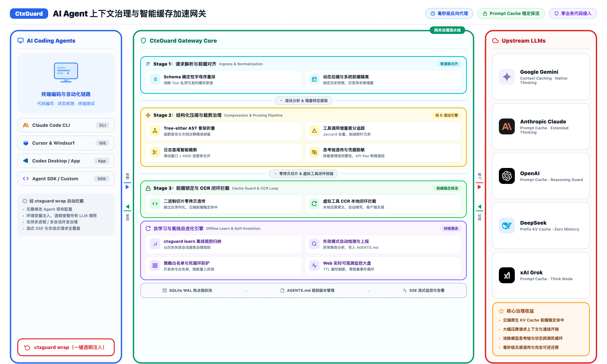The height and width of the screenshot is (364, 607).
Task: Click the Anthropic Claude logo
Action: 507,127
